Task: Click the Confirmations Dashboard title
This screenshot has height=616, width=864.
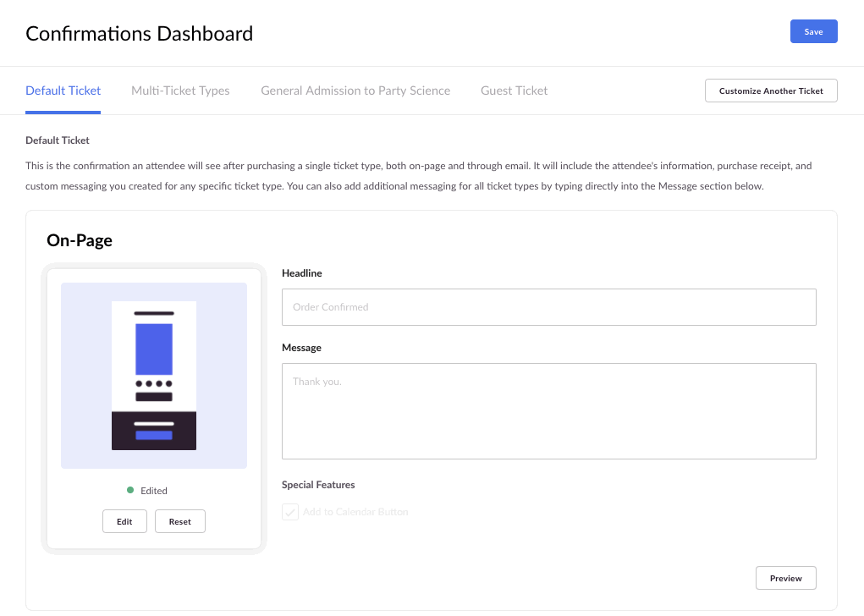Action: [140, 34]
